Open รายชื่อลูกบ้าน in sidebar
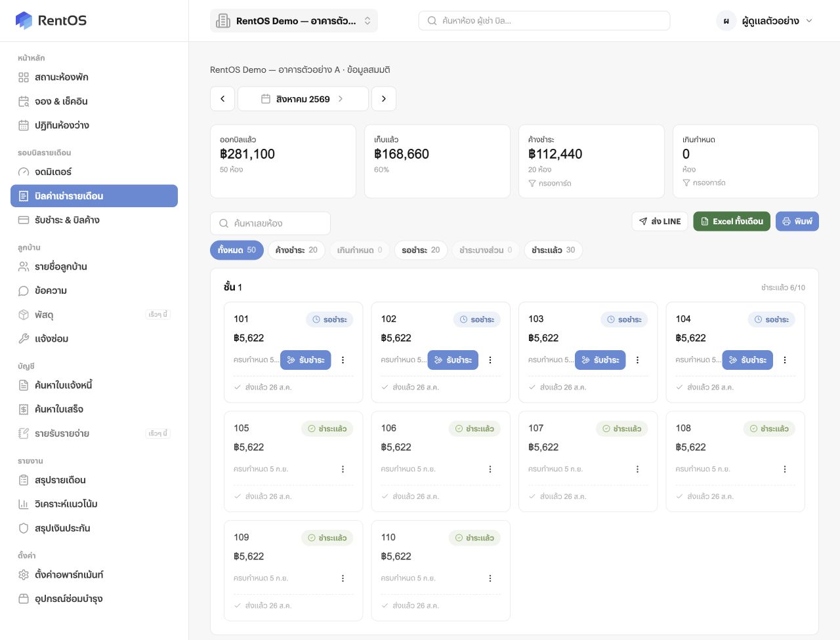This screenshot has height=640, width=840. [94, 267]
